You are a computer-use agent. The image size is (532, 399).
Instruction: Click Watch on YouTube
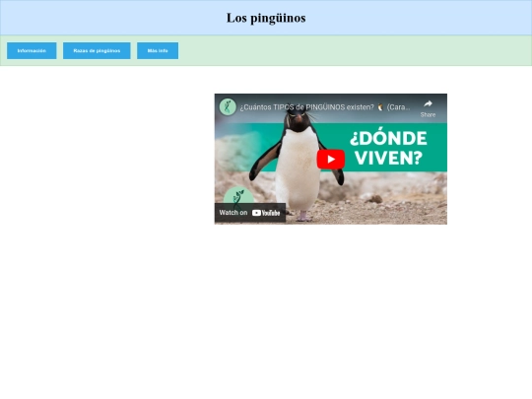pyautogui.click(x=249, y=213)
